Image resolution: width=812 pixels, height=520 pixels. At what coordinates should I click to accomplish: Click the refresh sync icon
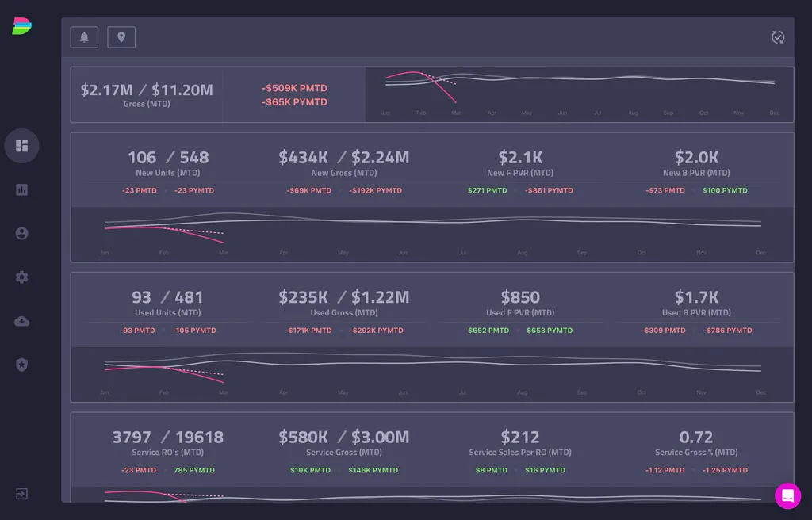[x=778, y=37]
